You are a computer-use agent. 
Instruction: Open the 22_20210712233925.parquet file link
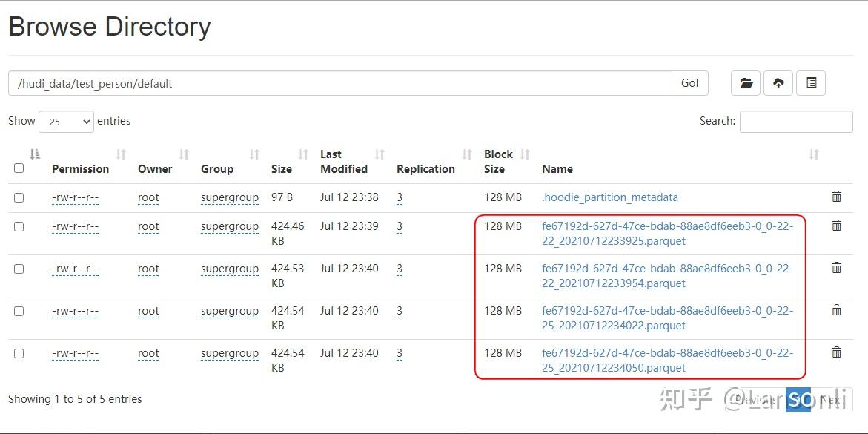point(667,234)
